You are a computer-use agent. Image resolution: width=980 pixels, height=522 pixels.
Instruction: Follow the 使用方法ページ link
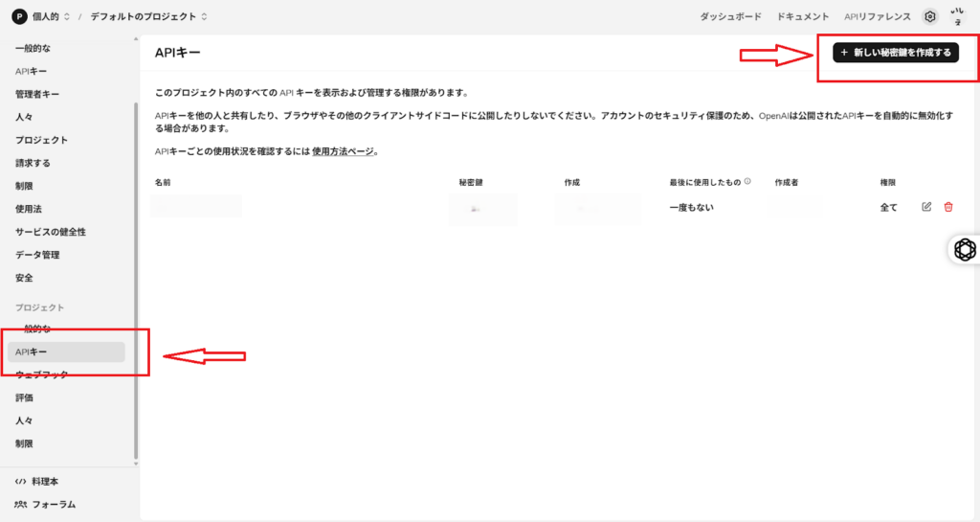click(x=344, y=151)
